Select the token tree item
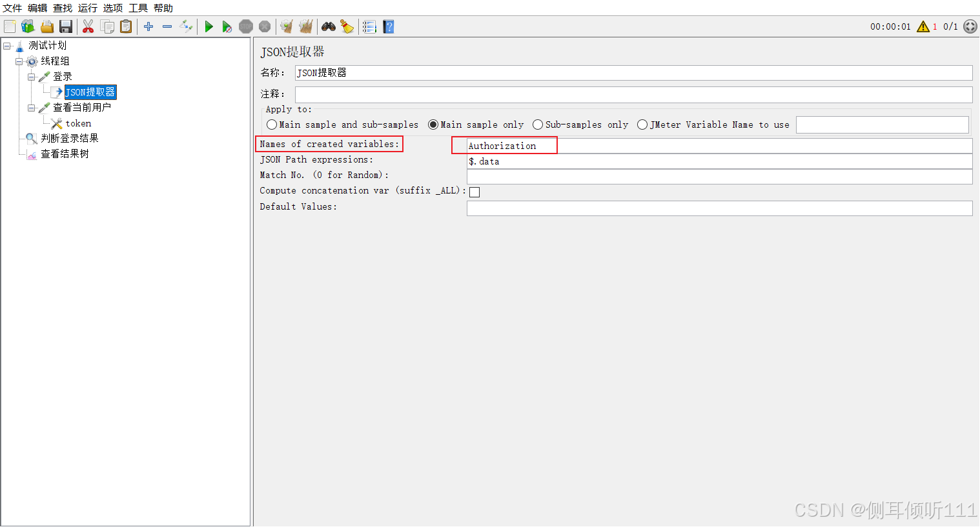Viewport: 980px width, 527px height. [x=78, y=123]
